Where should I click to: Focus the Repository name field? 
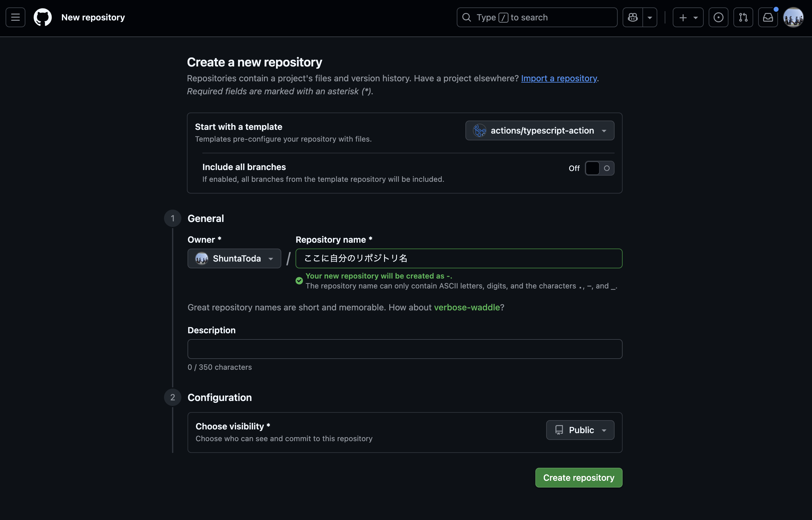[459, 258]
